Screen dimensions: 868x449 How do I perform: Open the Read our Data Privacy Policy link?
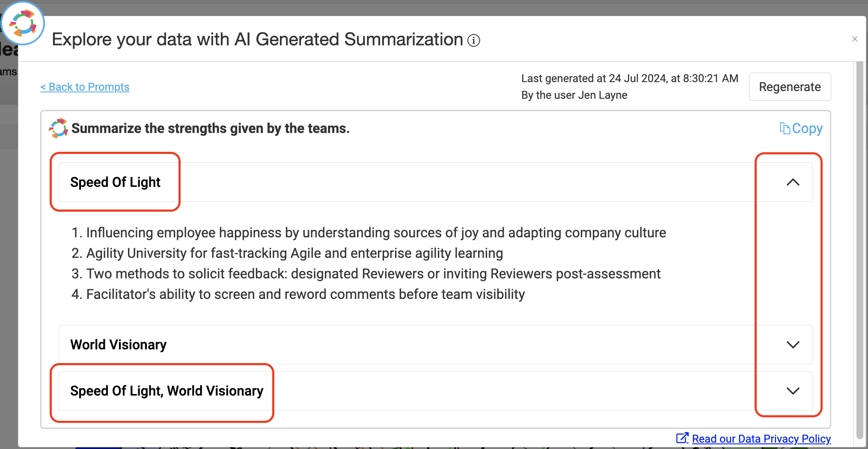pos(761,439)
